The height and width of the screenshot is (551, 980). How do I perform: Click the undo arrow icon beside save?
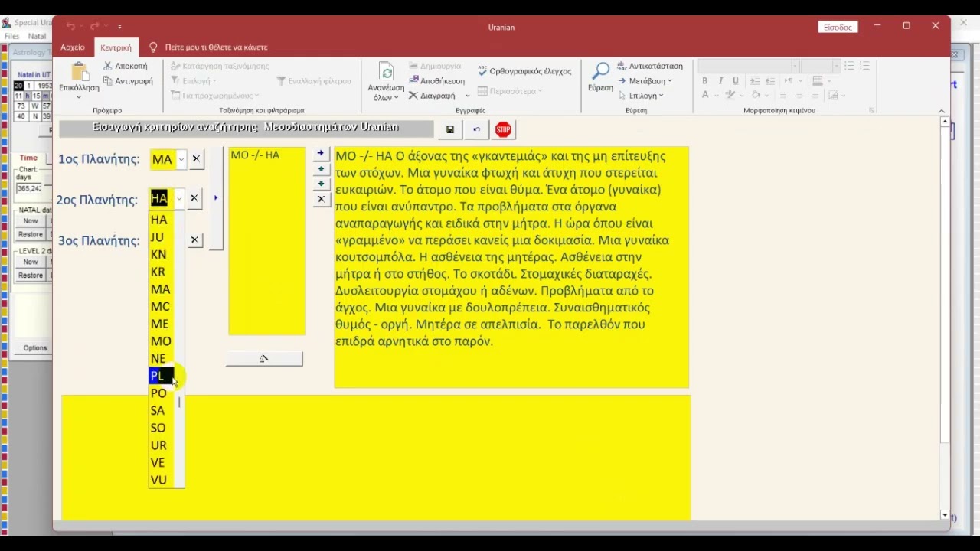tap(476, 130)
